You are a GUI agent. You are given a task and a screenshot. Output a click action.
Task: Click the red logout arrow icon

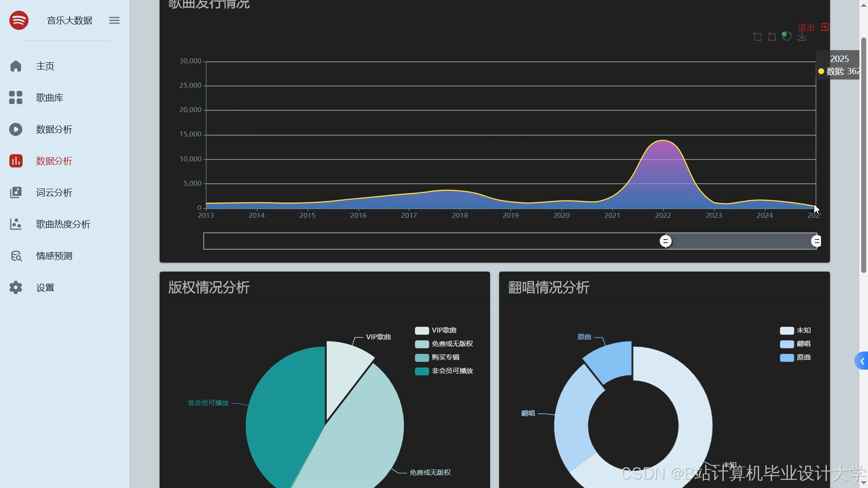(825, 27)
